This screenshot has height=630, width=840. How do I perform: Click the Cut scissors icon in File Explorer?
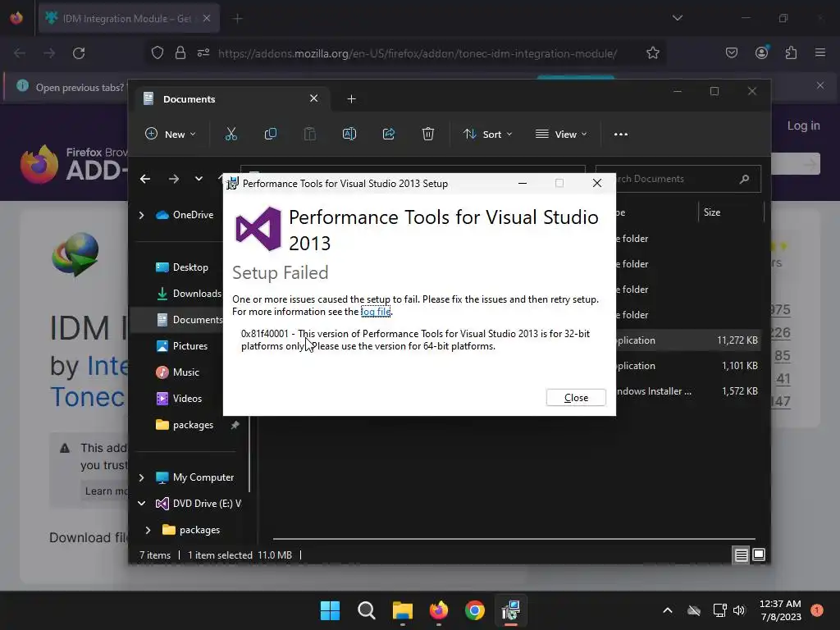pyautogui.click(x=231, y=134)
